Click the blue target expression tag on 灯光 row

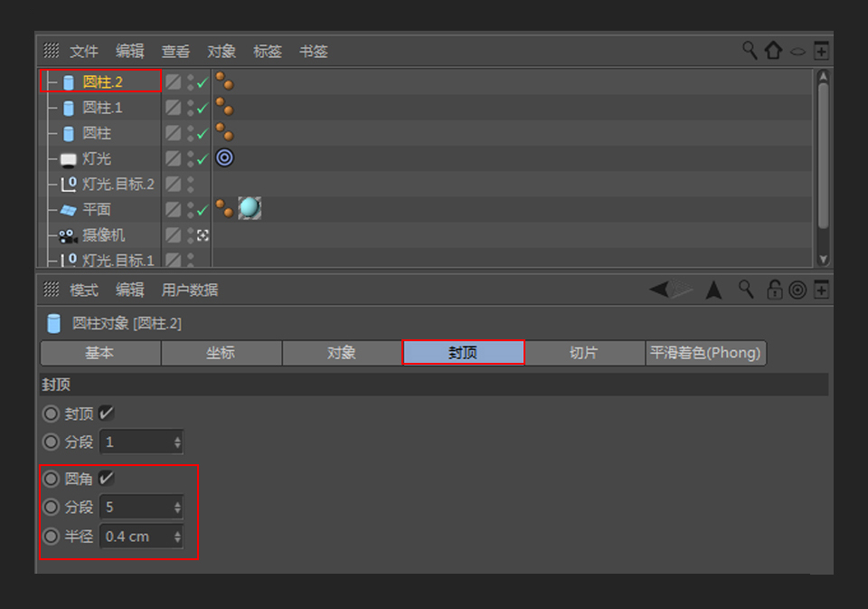223,157
